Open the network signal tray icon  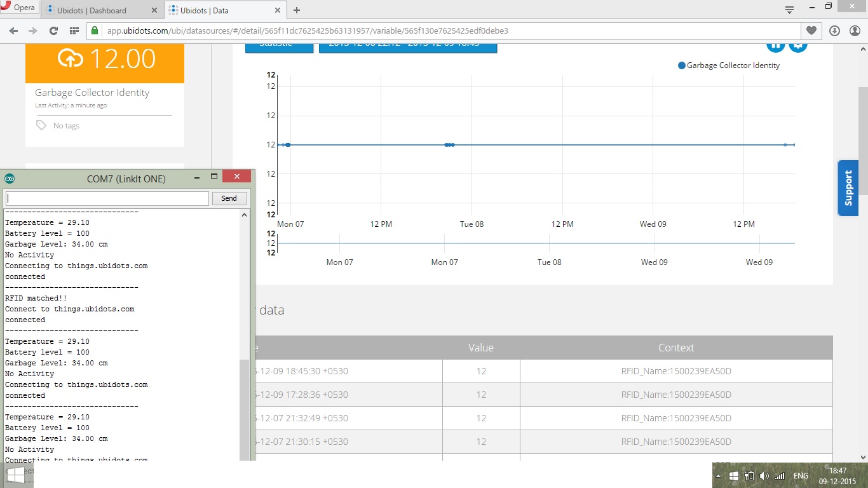tap(780, 476)
